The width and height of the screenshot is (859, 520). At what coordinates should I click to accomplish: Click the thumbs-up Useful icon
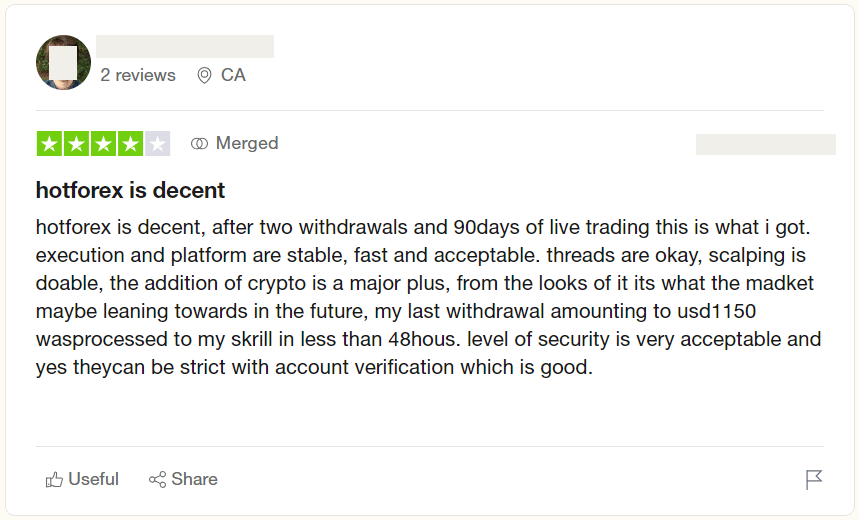point(54,480)
